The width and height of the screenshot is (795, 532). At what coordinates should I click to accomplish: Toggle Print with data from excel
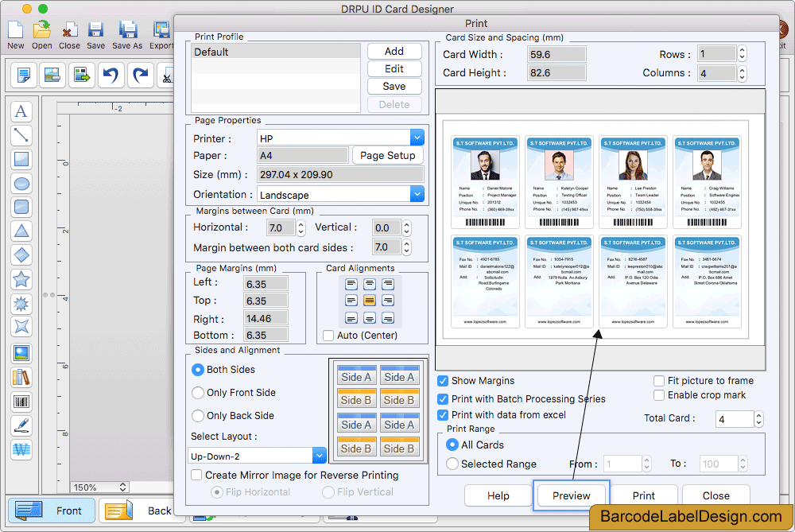coord(443,415)
